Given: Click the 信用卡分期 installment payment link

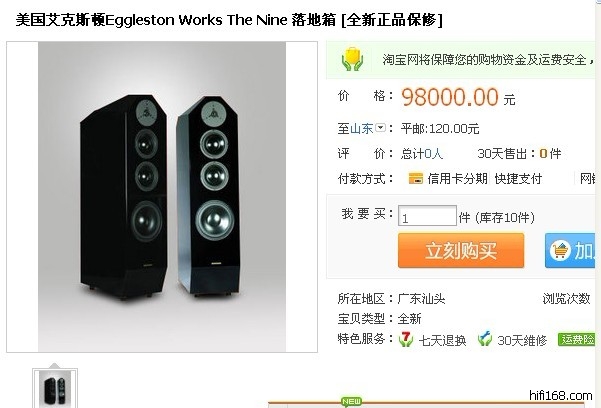Looking at the screenshot, I should tap(457, 178).
